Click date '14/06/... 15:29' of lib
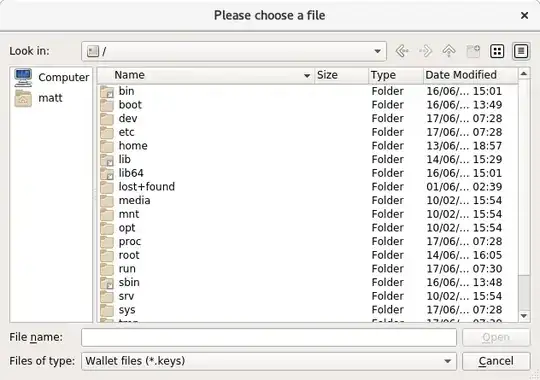This screenshot has height=380, width=540. (x=464, y=160)
